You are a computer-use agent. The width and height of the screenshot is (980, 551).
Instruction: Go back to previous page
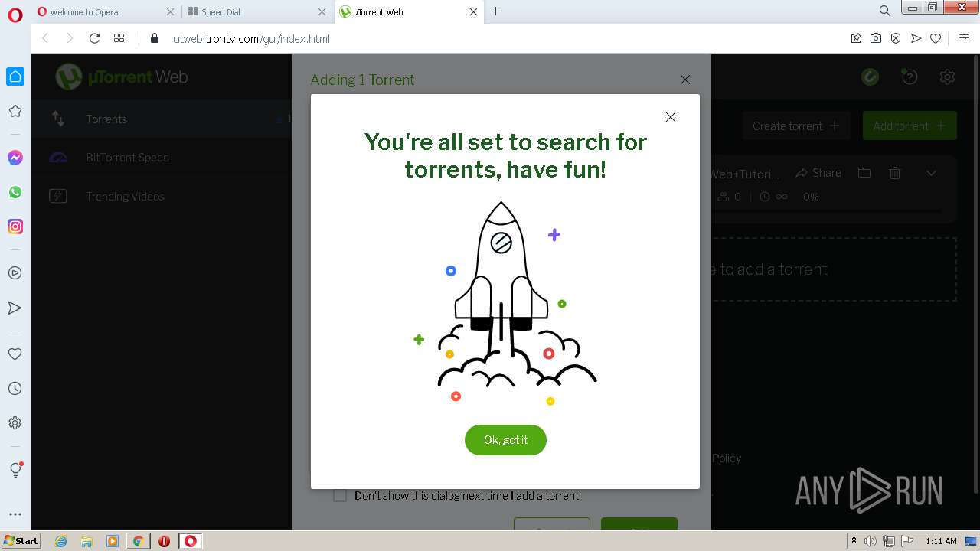[45, 38]
